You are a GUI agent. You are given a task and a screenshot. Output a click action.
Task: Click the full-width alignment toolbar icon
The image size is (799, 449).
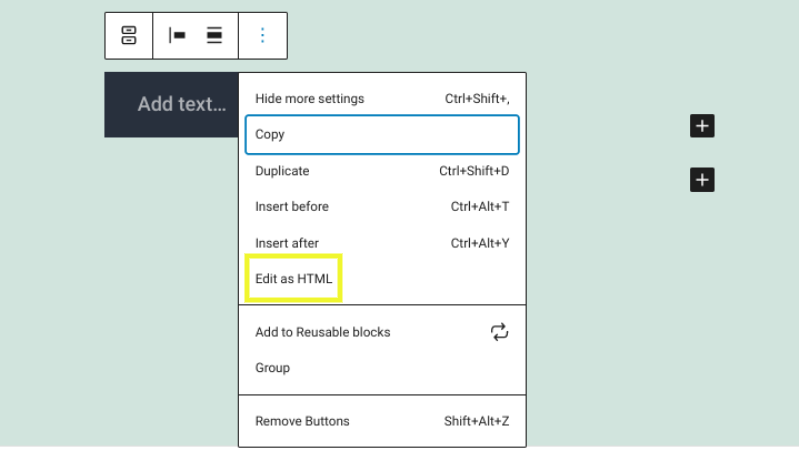point(214,36)
